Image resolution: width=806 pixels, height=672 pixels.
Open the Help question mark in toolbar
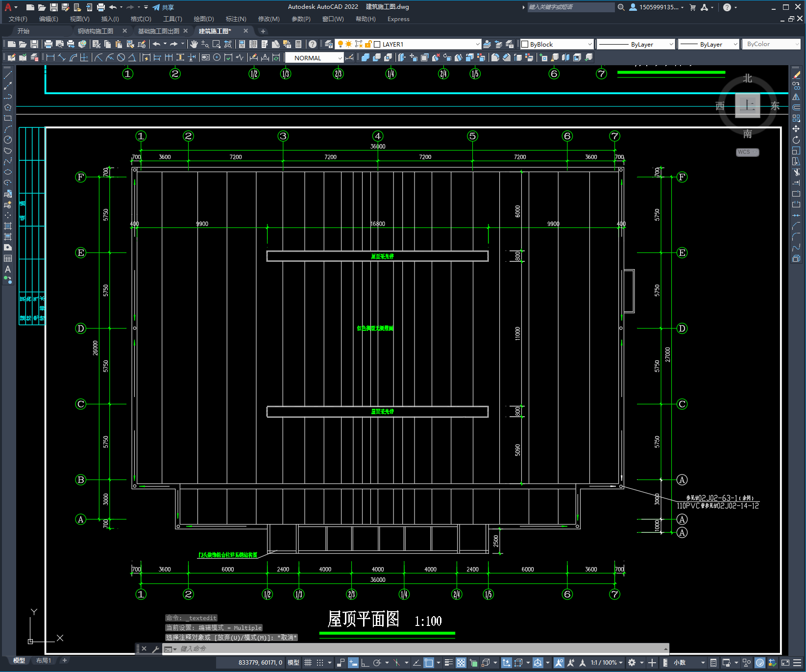(x=313, y=44)
